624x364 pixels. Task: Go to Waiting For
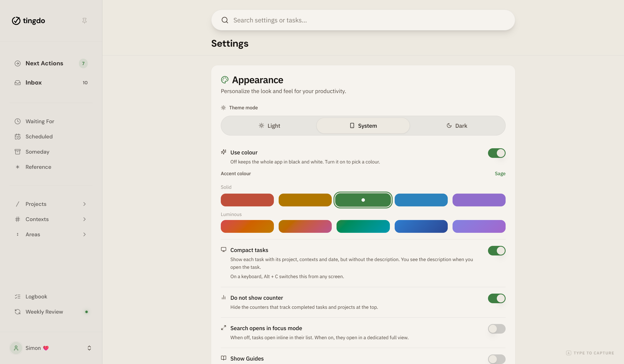pyautogui.click(x=51, y=121)
